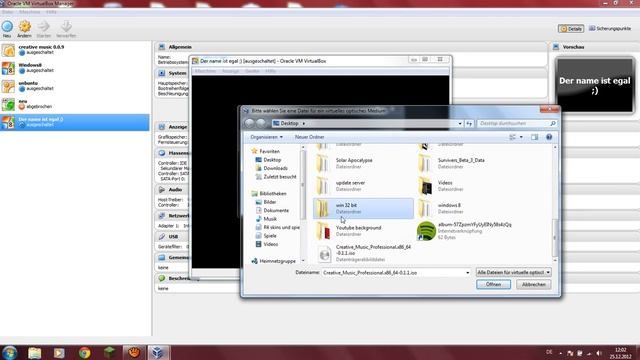Click the 'Desktop durchsuchen' search field

[516, 123]
